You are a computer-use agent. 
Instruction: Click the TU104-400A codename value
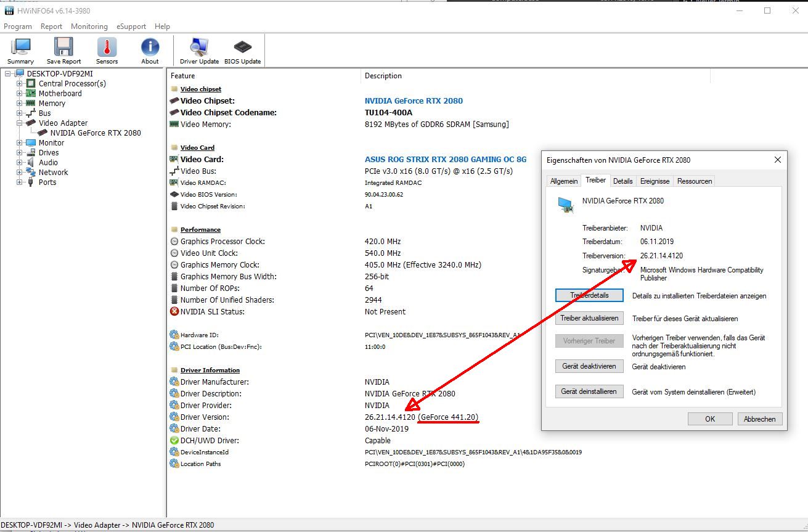(x=388, y=112)
